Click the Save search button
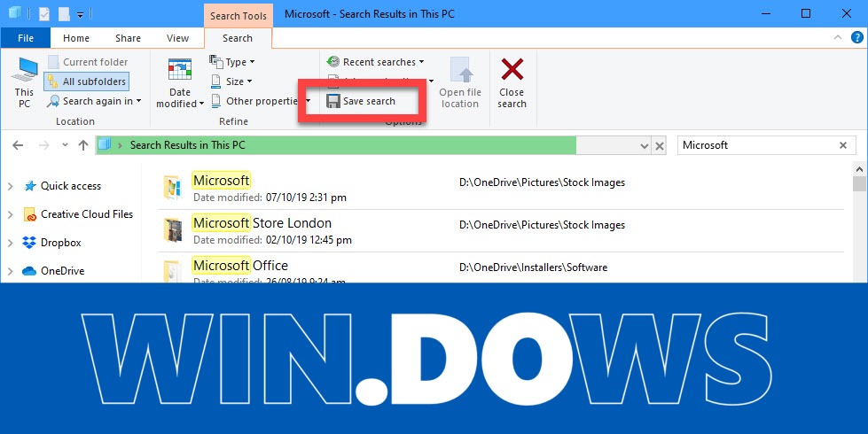 361,101
